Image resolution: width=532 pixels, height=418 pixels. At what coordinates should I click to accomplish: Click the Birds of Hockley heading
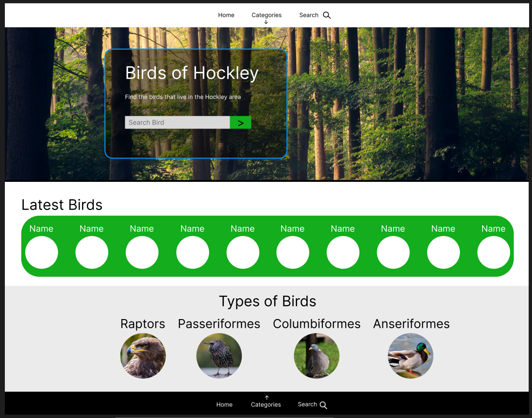[192, 73]
